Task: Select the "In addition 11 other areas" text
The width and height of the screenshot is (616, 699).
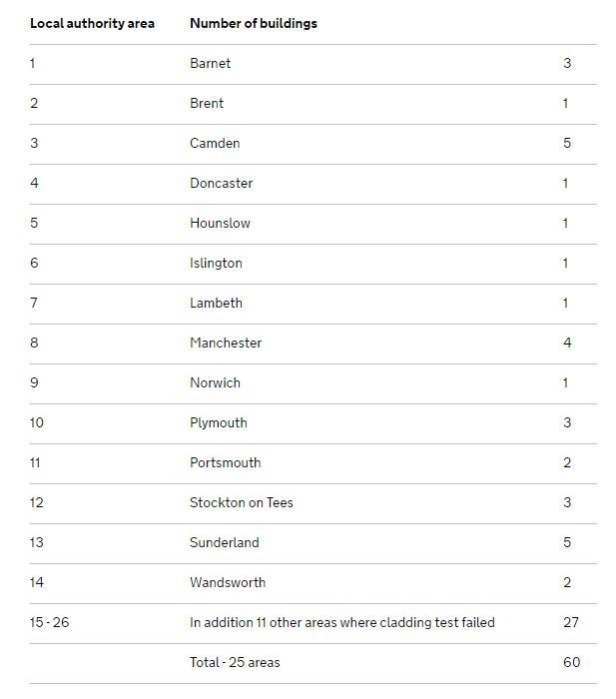Action: 341,622
